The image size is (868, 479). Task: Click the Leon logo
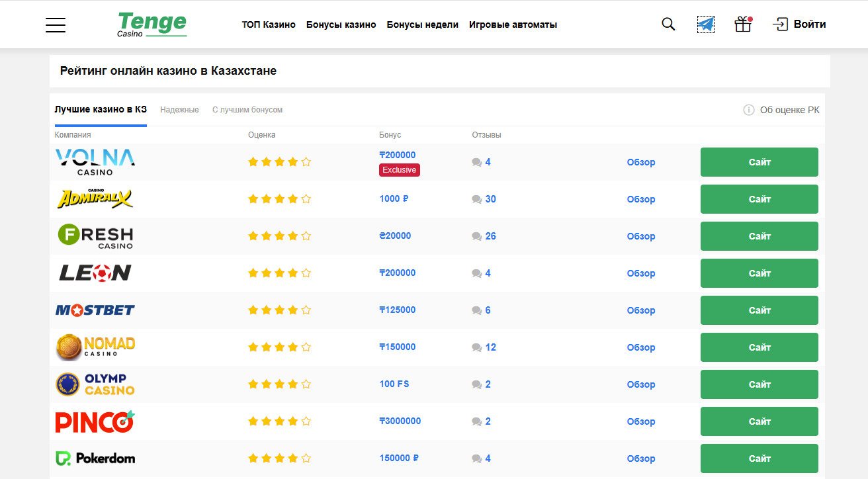(x=95, y=273)
